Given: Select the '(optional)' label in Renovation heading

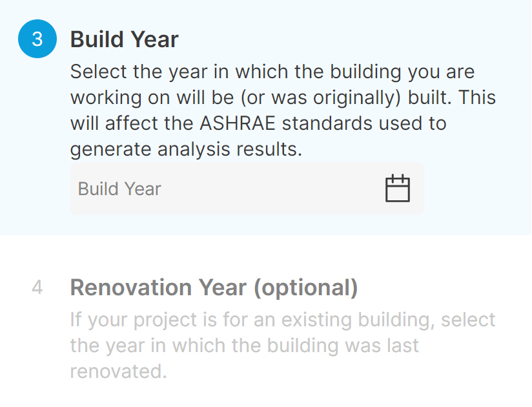Looking at the screenshot, I should [x=305, y=288].
